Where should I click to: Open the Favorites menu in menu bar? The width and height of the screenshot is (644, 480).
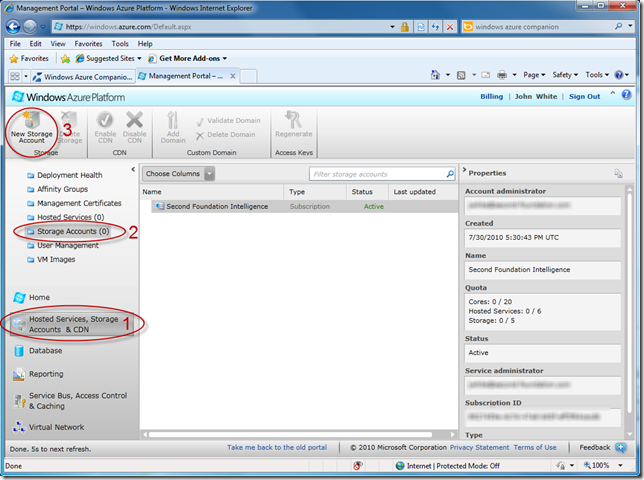click(x=88, y=44)
